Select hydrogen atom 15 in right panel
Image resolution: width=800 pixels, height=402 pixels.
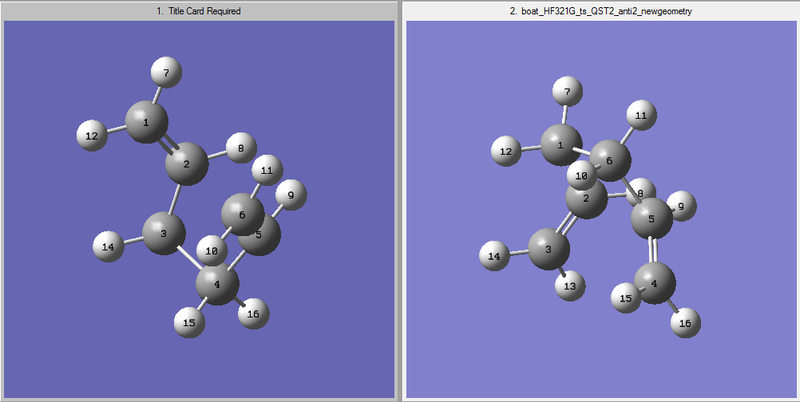626,297
